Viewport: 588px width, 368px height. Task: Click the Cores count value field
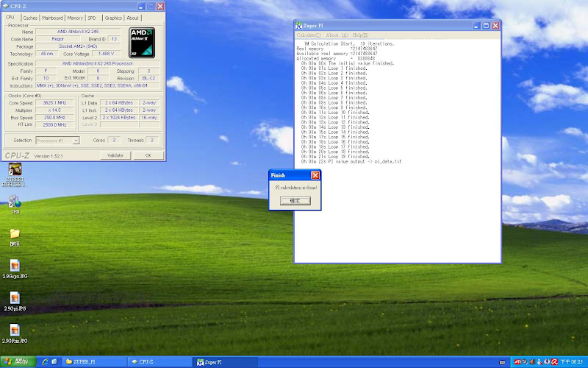point(114,140)
